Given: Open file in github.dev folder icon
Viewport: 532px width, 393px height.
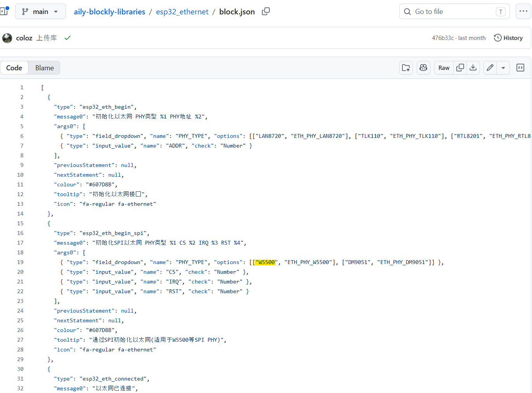Looking at the screenshot, I should (x=406, y=68).
